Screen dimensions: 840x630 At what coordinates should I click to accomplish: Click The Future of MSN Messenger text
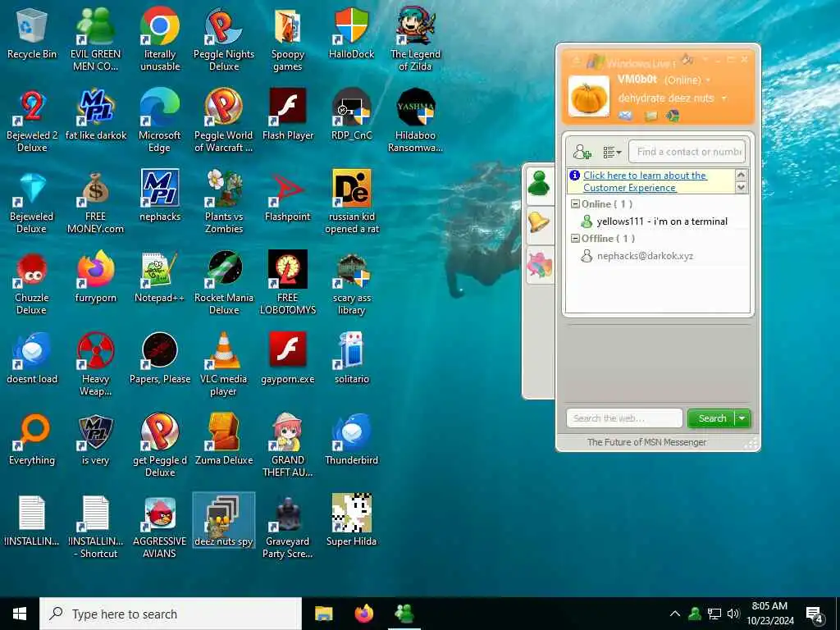point(646,442)
